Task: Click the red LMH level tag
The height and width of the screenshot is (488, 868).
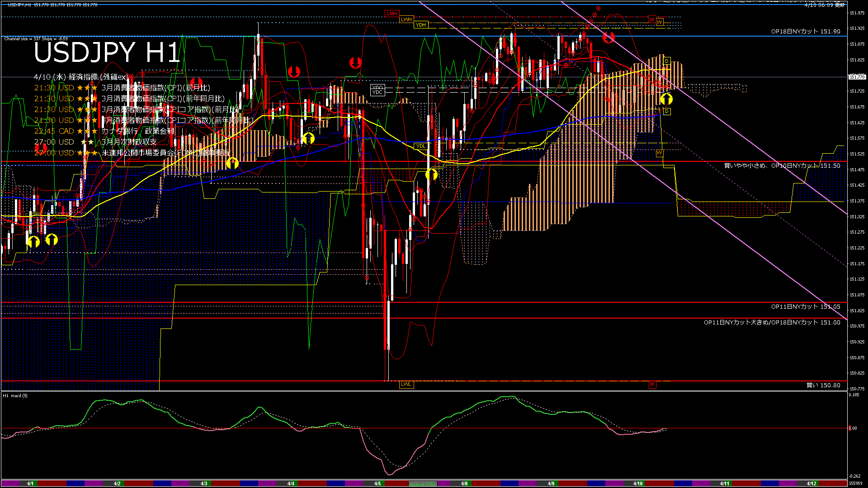Action: (392, 14)
